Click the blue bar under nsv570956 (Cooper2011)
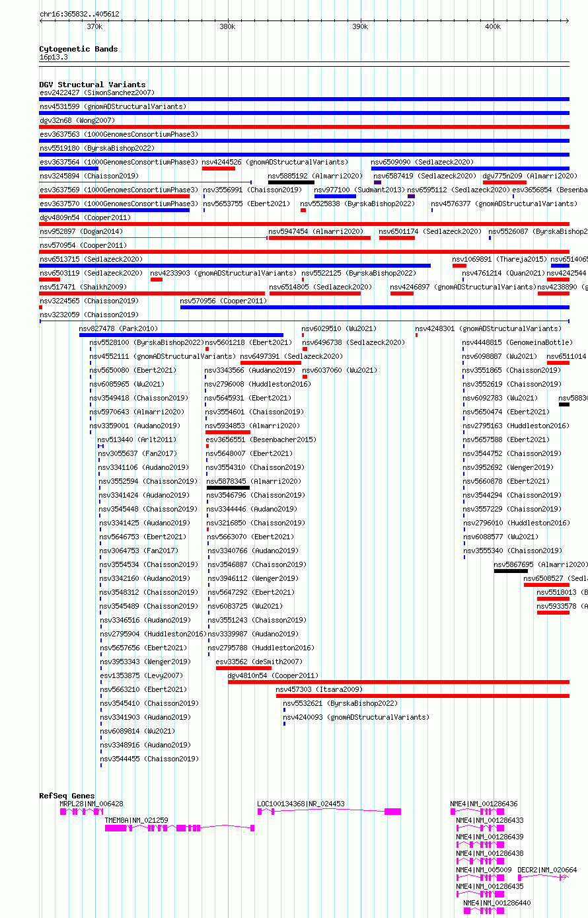588x918 pixels. 375,307
